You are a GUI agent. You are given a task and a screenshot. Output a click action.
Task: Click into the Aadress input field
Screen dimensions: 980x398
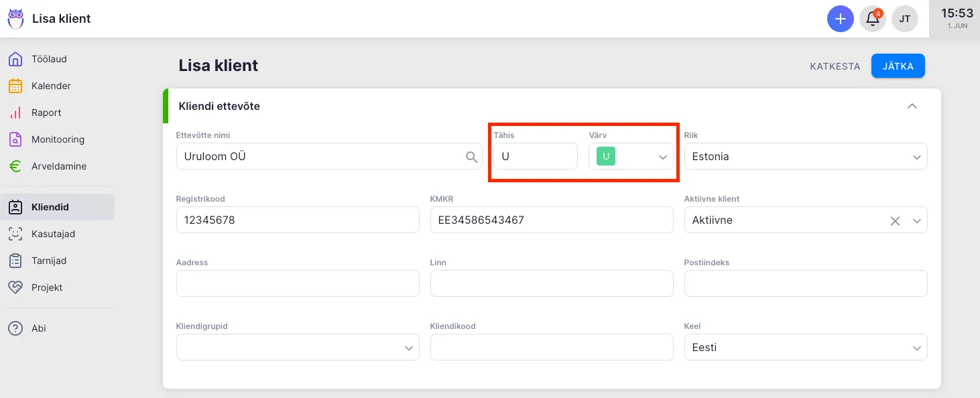pos(298,283)
